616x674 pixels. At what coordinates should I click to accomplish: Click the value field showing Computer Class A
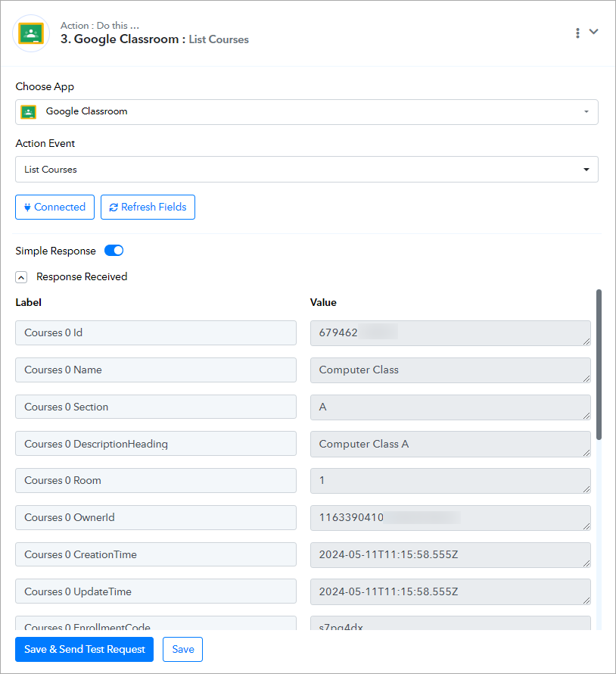point(450,444)
